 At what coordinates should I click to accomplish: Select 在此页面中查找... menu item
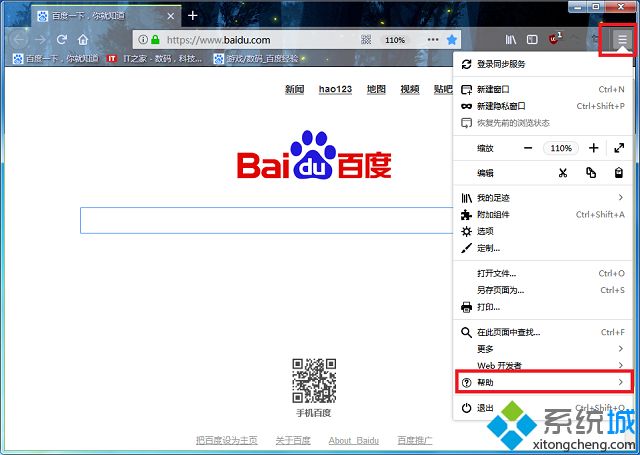pyautogui.click(x=543, y=332)
